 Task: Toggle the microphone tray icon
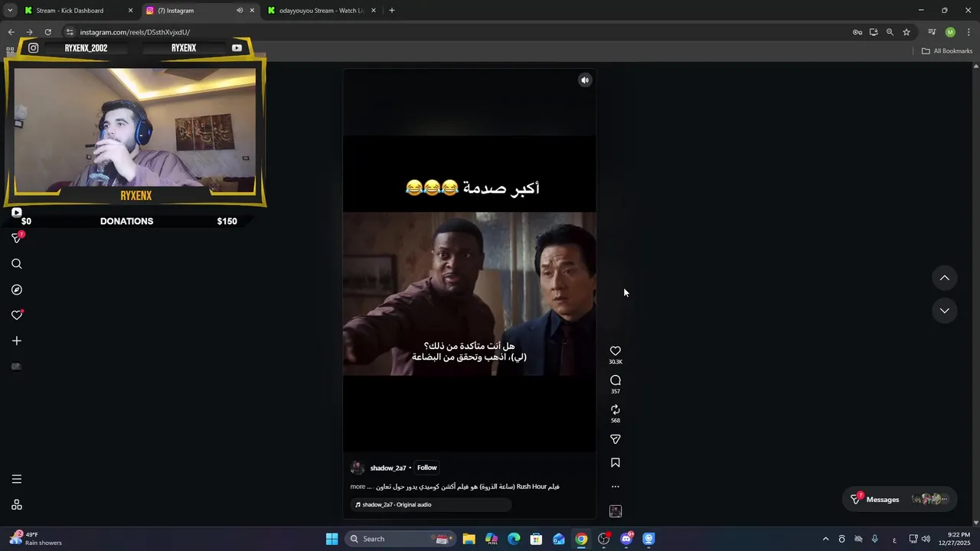pos(874,539)
